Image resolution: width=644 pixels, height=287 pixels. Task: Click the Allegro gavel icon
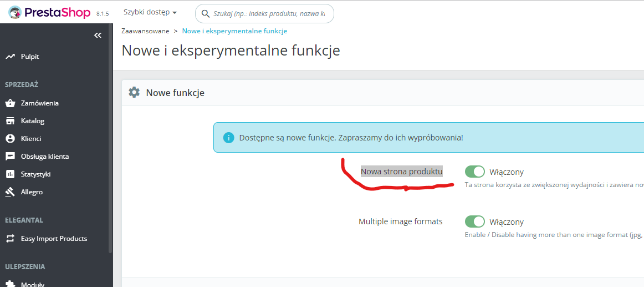pyautogui.click(x=11, y=192)
